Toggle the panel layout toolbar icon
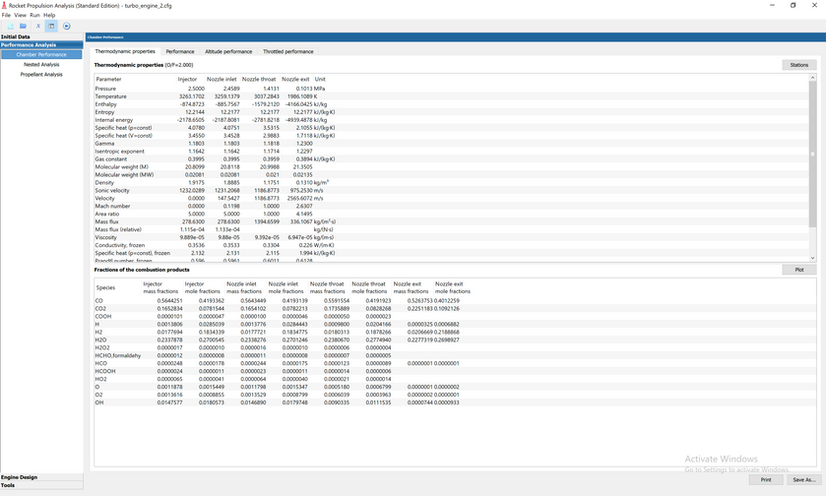This screenshot has width=826, height=496. tap(51, 26)
